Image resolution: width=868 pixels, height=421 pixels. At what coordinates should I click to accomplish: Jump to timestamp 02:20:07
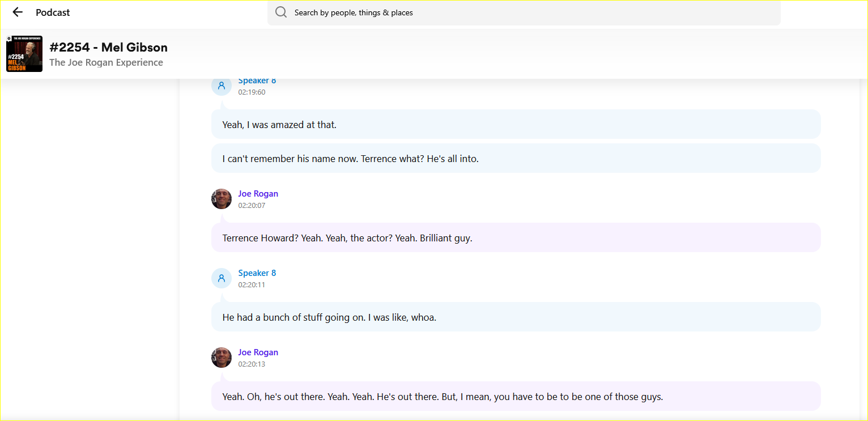click(x=252, y=206)
